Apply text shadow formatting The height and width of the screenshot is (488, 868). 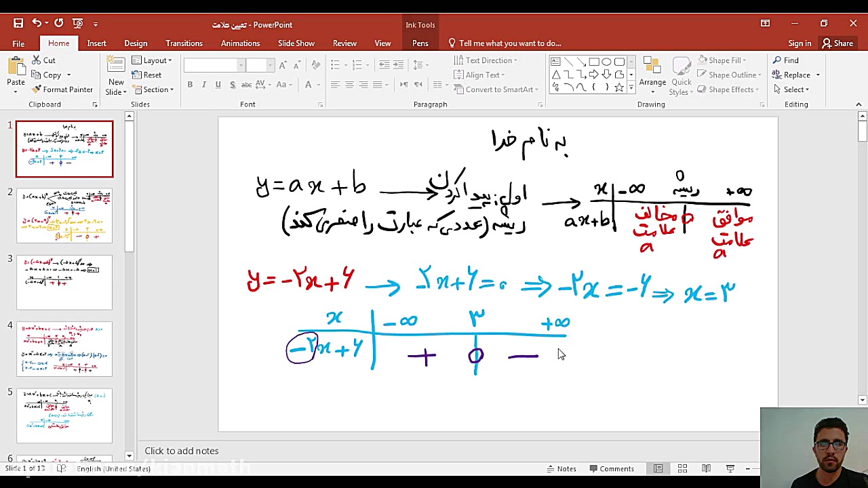(x=233, y=85)
